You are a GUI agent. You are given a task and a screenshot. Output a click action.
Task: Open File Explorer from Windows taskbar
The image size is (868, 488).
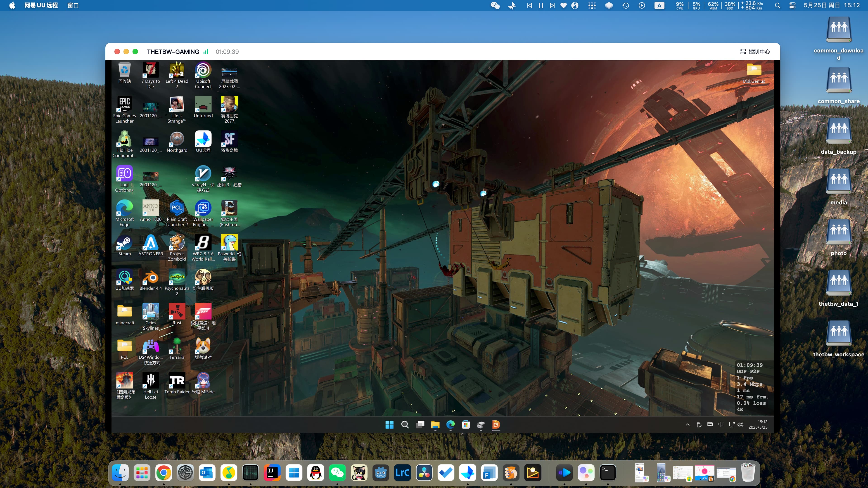435,425
